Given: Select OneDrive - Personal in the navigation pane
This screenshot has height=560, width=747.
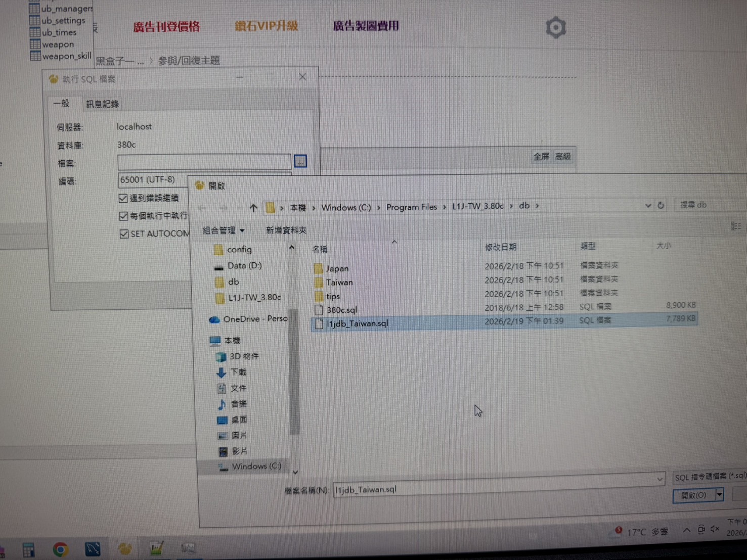Looking at the screenshot, I should 249,319.
